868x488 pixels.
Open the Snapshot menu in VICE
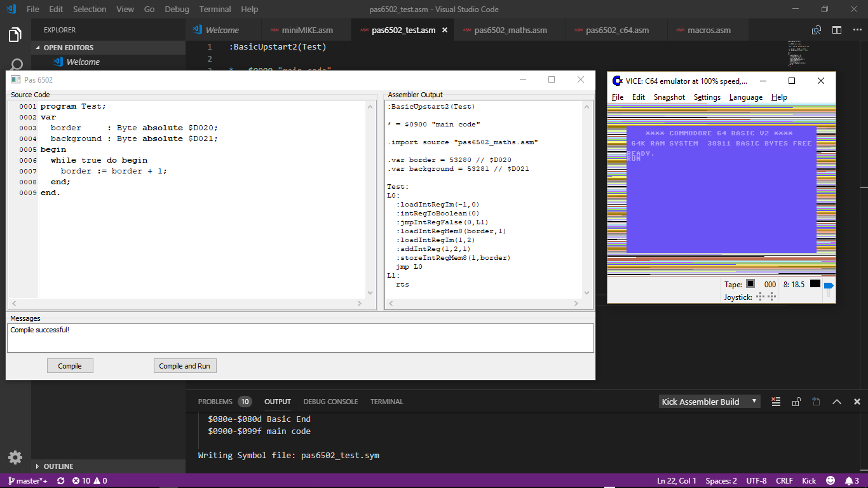click(669, 97)
